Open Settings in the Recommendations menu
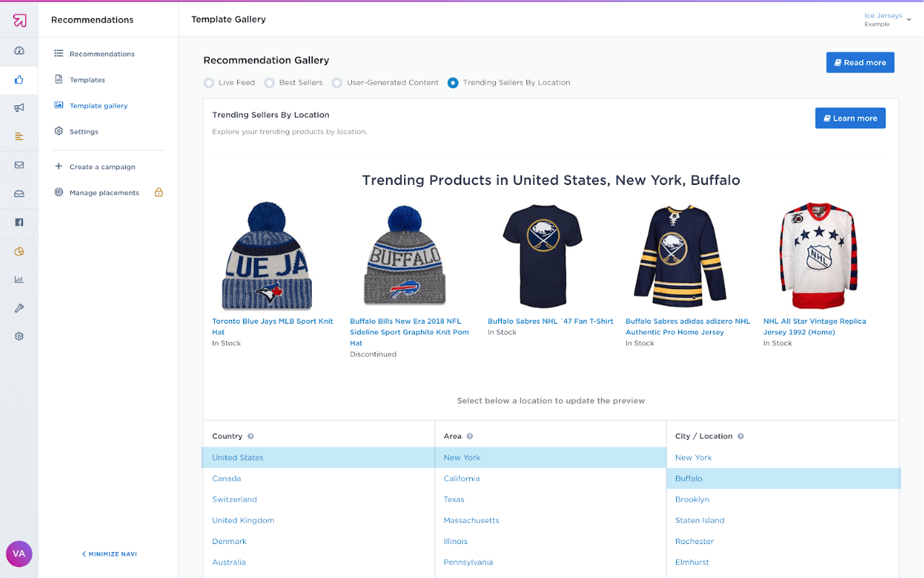Viewport: 924px width, 578px height. pos(84,132)
